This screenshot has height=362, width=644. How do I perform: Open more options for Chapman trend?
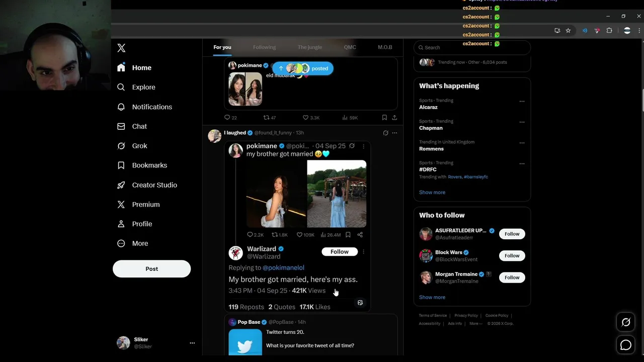[x=522, y=122]
